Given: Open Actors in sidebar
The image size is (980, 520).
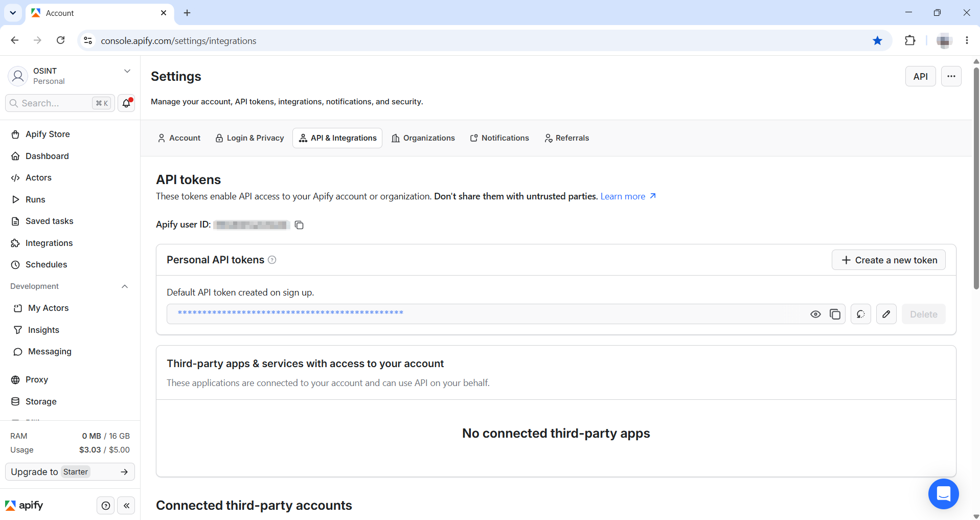Looking at the screenshot, I should point(70,177).
